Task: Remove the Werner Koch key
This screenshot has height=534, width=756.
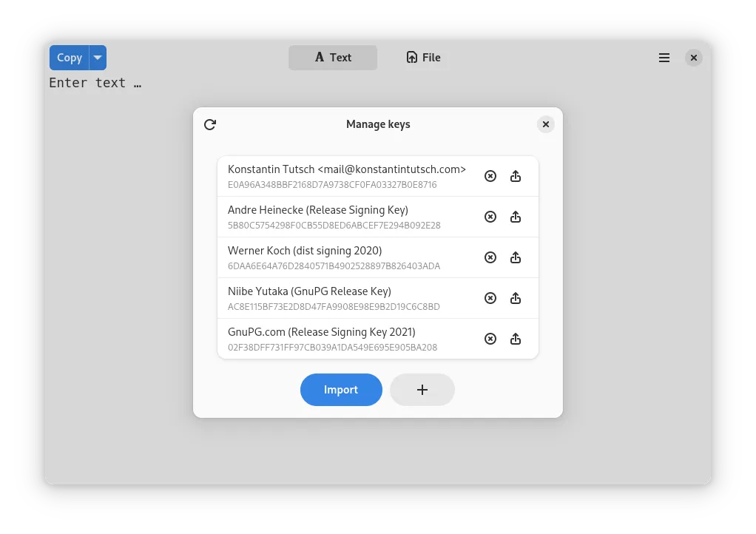Action: coord(490,257)
